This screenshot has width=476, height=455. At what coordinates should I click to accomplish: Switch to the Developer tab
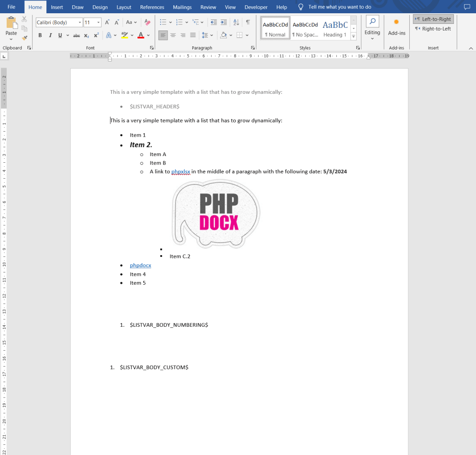(x=256, y=7)
